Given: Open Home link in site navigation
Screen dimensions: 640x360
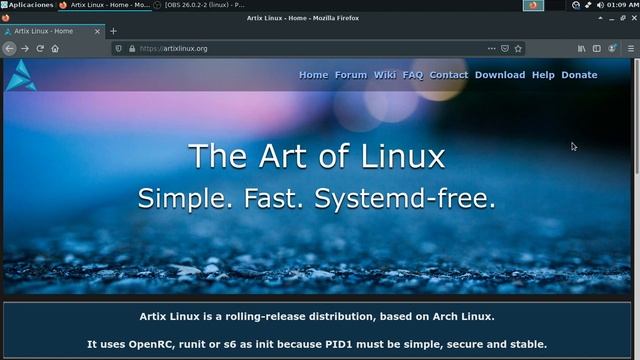Looking at the screenshot, I should coord(313,75).
